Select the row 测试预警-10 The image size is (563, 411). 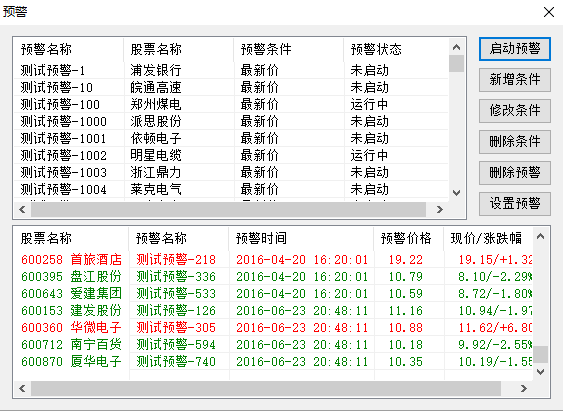coord(231,87)
